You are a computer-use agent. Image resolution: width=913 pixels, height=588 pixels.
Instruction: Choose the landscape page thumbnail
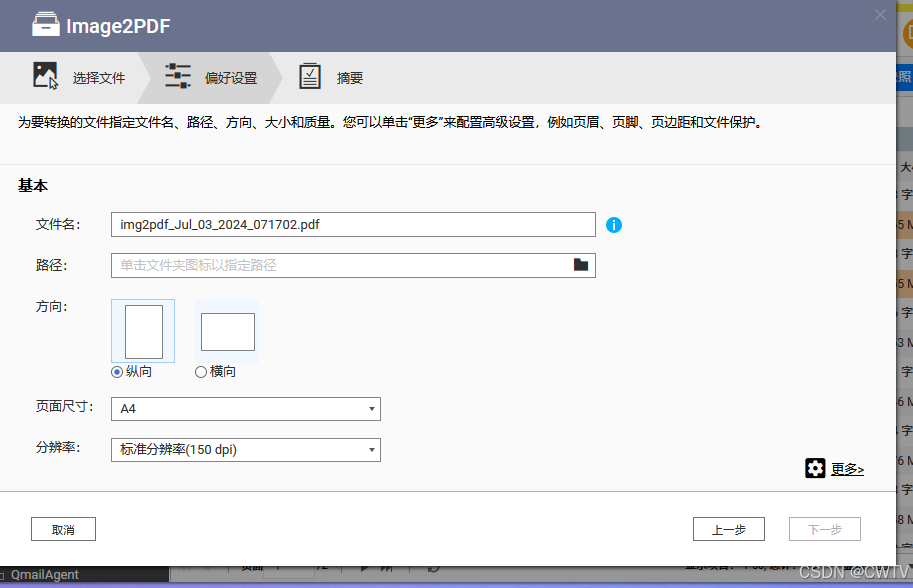(x=227, y=331)
